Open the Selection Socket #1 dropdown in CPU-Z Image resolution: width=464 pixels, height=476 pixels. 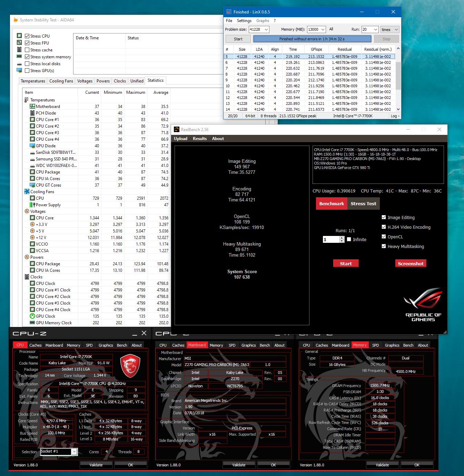pos(74,452)
